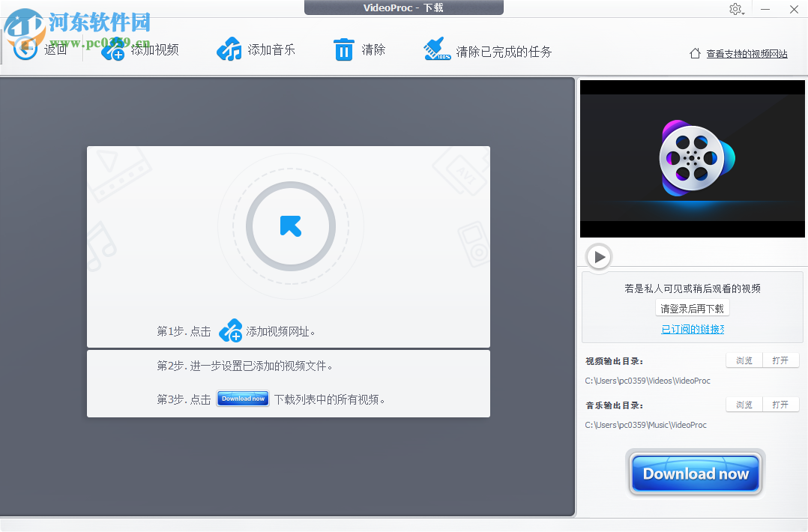Click 浏览 for the video output directory

tap(744, 360)
